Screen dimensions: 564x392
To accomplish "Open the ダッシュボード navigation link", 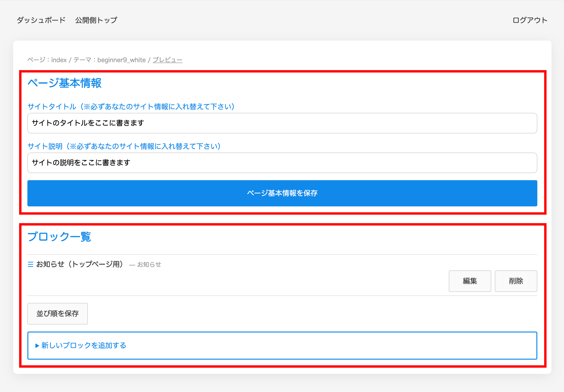I will point(41,20).
